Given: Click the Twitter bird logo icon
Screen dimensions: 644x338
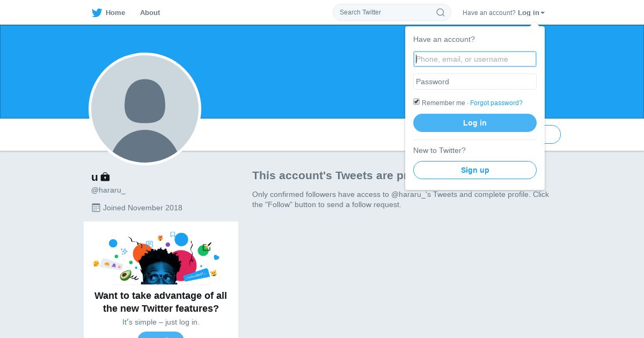Looking at the screenshot, I should 97,13.
